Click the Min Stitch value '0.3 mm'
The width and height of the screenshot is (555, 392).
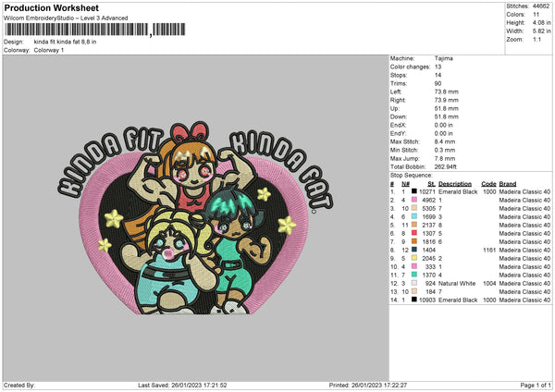[445, 150]
